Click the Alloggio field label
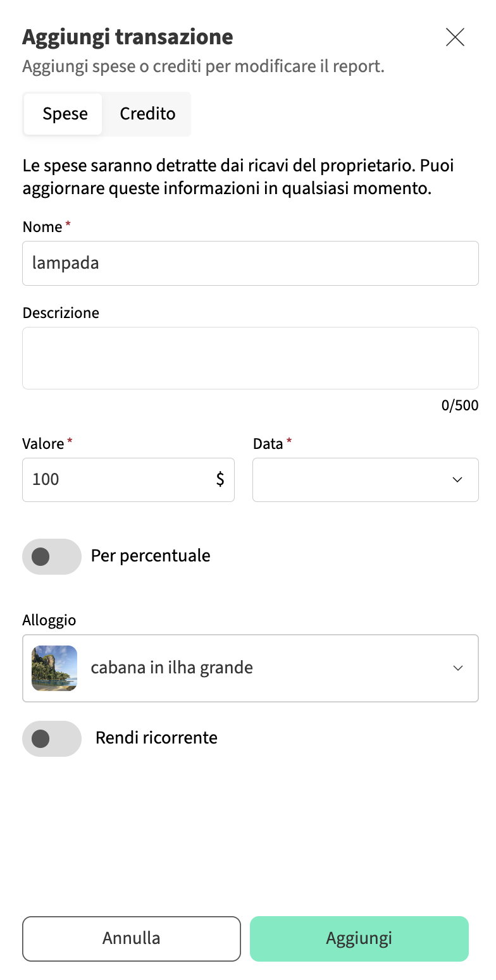Screen dimensions: 496x980 tap(49, 620)
